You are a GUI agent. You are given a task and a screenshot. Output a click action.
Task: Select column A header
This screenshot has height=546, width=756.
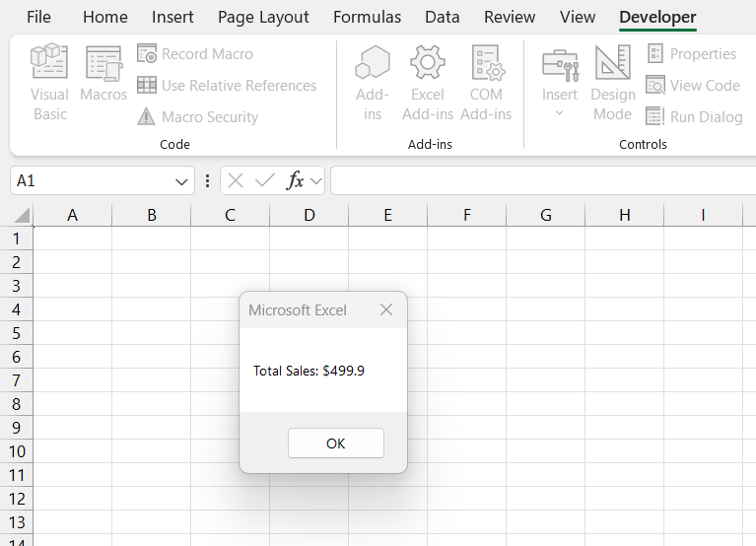[x=72, y=215]
